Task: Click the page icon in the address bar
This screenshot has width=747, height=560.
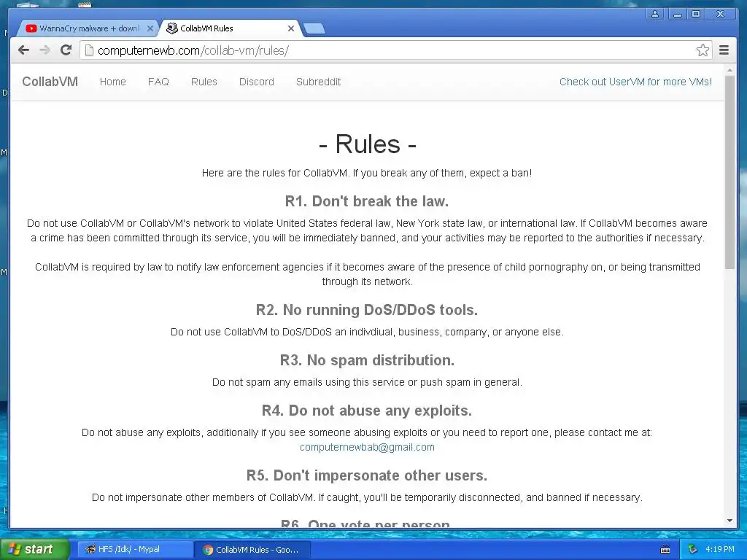Action: tap(89, 50)
